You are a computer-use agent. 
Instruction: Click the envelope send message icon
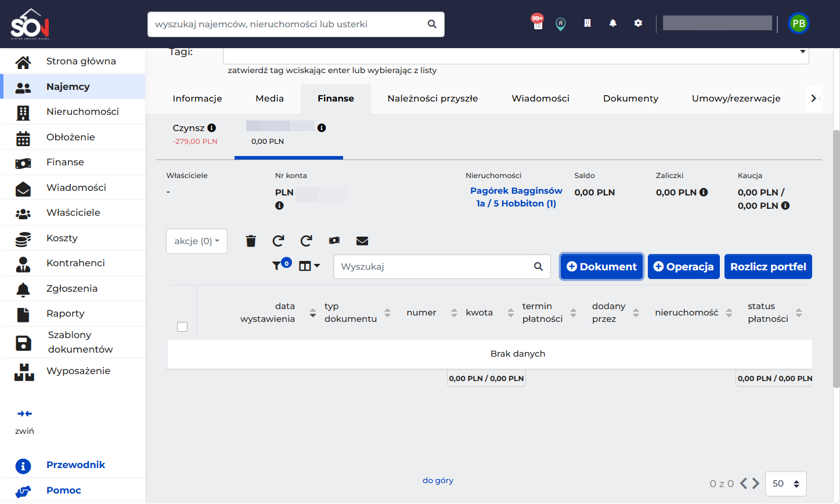362,241
